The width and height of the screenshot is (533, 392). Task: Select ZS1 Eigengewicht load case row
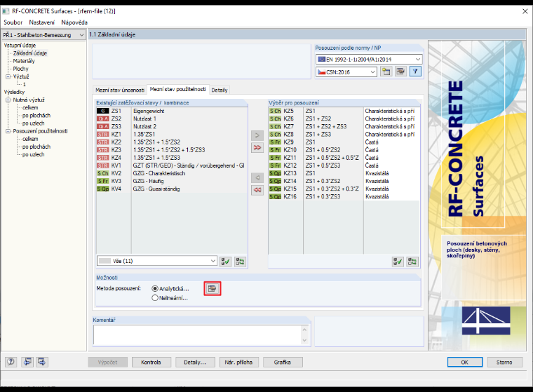(x=171, y=111)
